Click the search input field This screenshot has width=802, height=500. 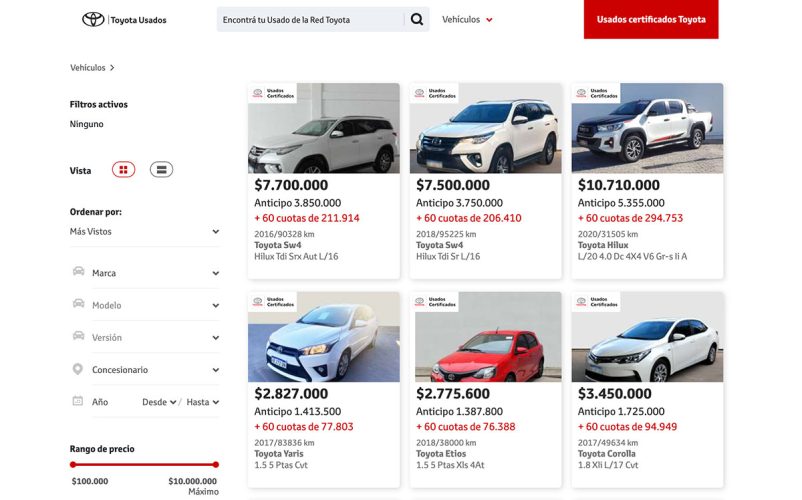(x=310, y=20)
